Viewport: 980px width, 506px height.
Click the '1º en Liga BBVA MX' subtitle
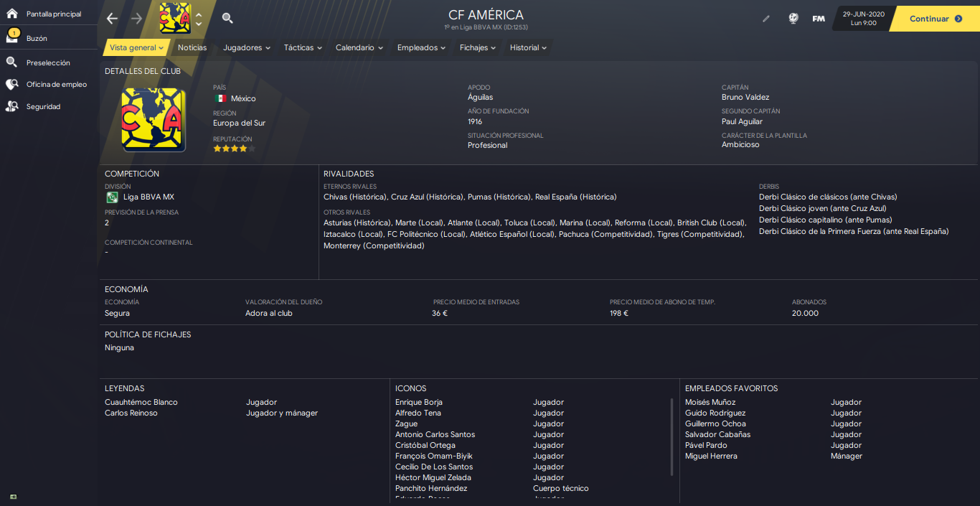coord(486,27)
